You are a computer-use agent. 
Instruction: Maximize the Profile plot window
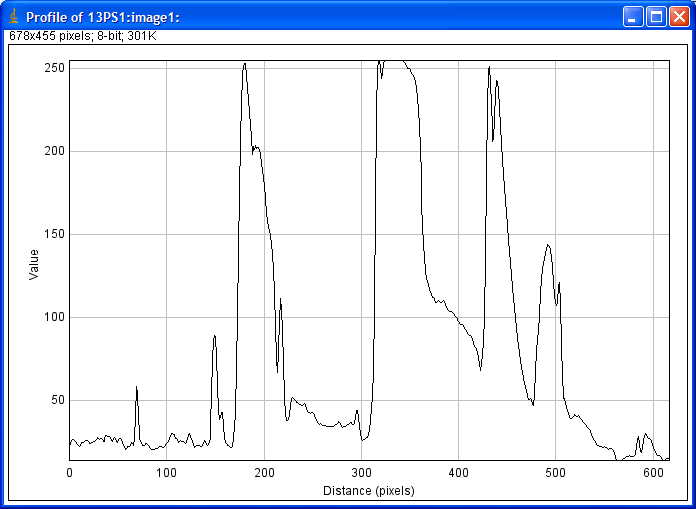pyautogui.click(x=655, y=17)
